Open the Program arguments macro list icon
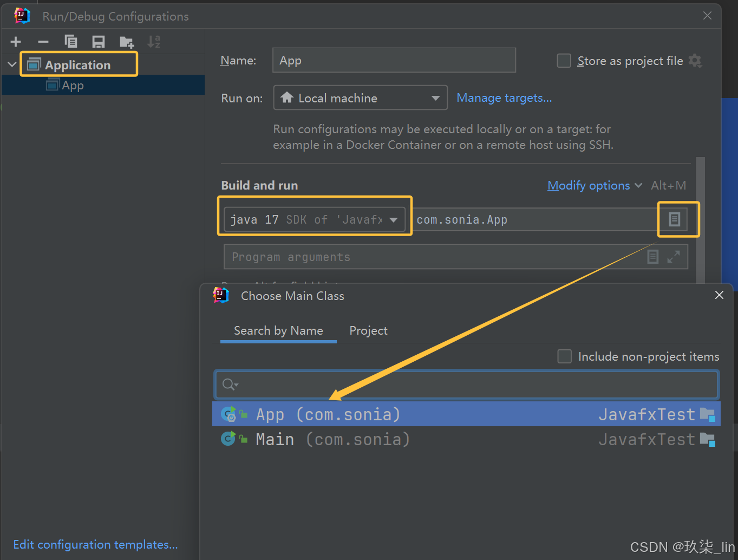738x560 pixels. click(x=653, y=257)
